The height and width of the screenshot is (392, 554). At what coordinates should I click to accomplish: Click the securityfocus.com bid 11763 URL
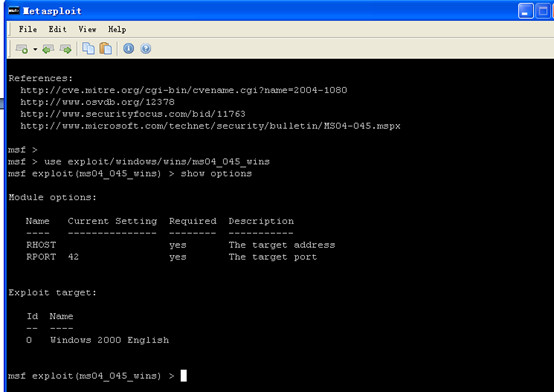(x=133, y=114)
